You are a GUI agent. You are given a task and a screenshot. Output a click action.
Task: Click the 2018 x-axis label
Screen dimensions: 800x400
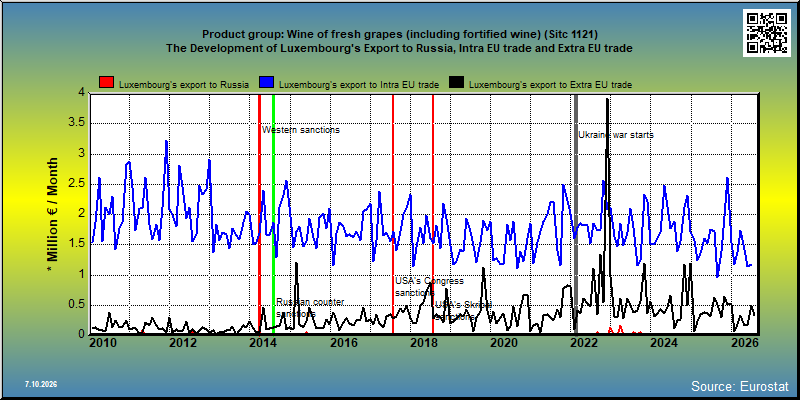click(x=424, y=343)
